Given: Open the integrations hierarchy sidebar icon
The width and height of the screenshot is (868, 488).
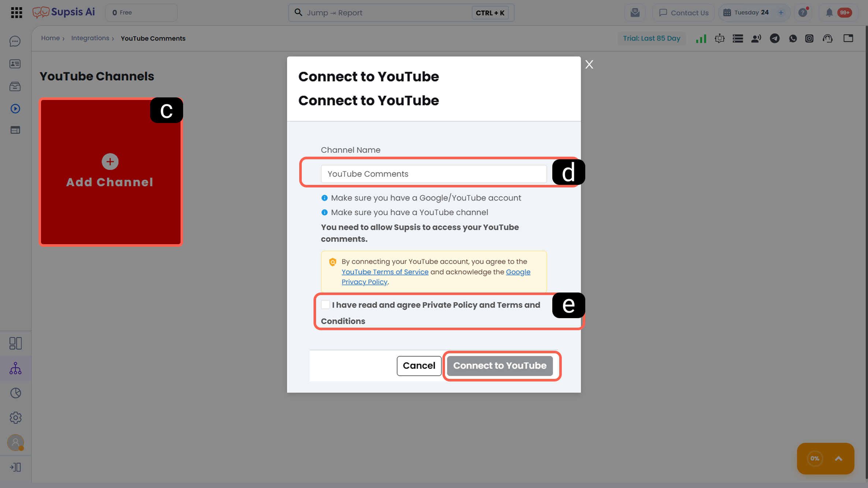Looking at the screenshot, I should pyautogui.click(x=15, y=368).
